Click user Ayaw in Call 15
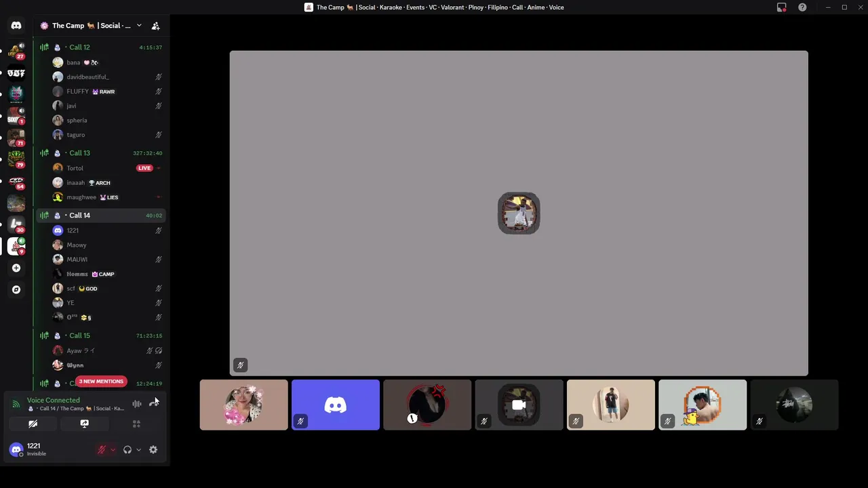The image size is (868, 488). pos(81,350)
